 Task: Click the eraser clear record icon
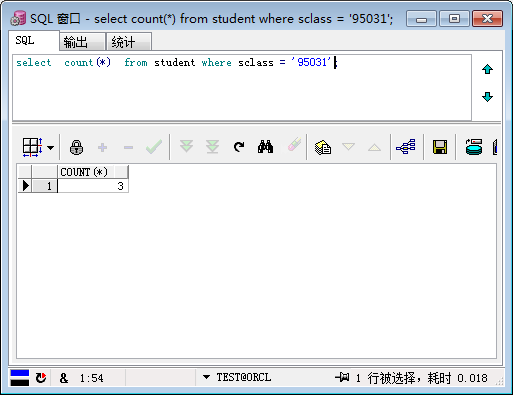point(294,144)
